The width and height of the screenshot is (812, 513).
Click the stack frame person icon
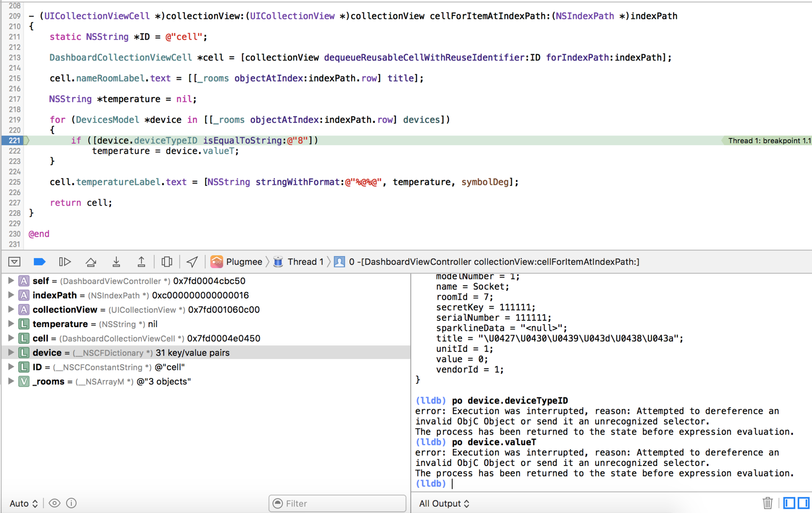point(339,262)
